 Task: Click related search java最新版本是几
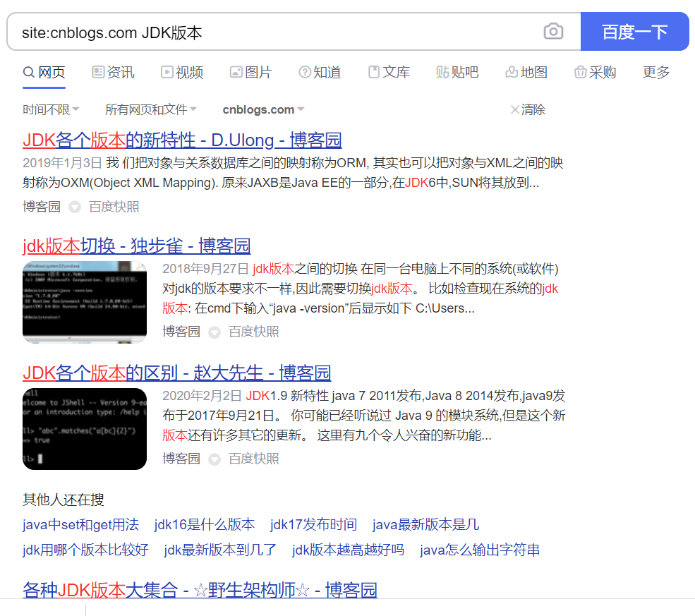click(x=425, y=525)
